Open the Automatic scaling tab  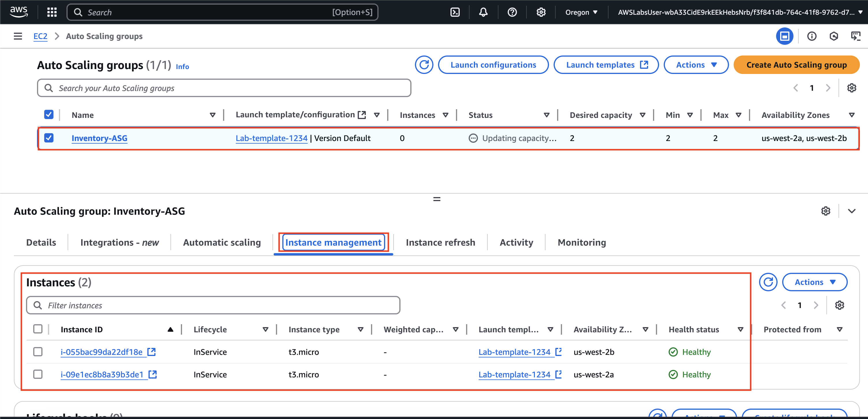222,242
